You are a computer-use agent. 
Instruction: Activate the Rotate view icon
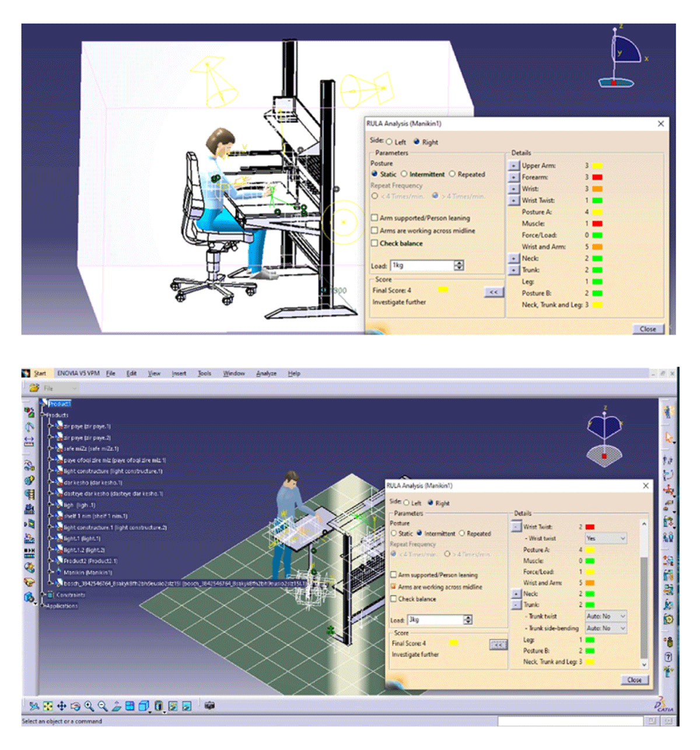(75, 706)
